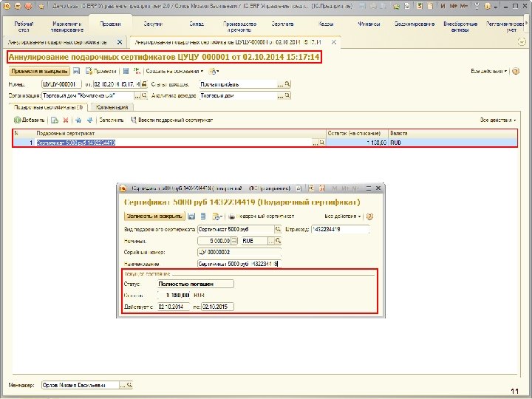This screenshot has height=399, width=532.
Task: Open «Создать на основании» dropdown
Action: tap(174, 71)
